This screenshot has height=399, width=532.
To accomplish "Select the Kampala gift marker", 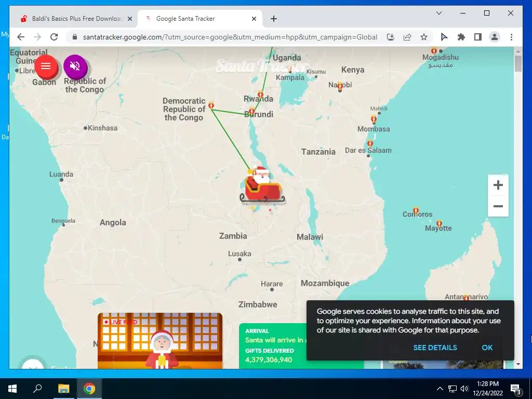I will [x=290, y=70].
